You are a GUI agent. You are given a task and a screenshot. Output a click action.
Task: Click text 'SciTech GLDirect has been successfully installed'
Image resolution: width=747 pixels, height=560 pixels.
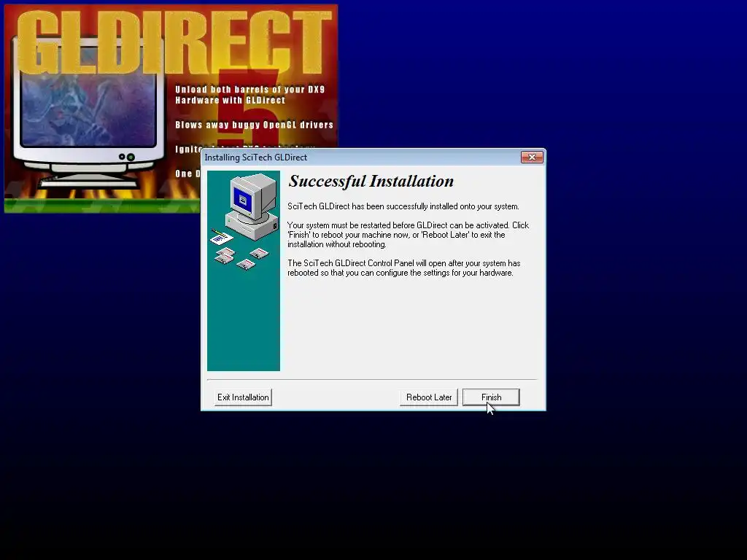click(403, 206)
